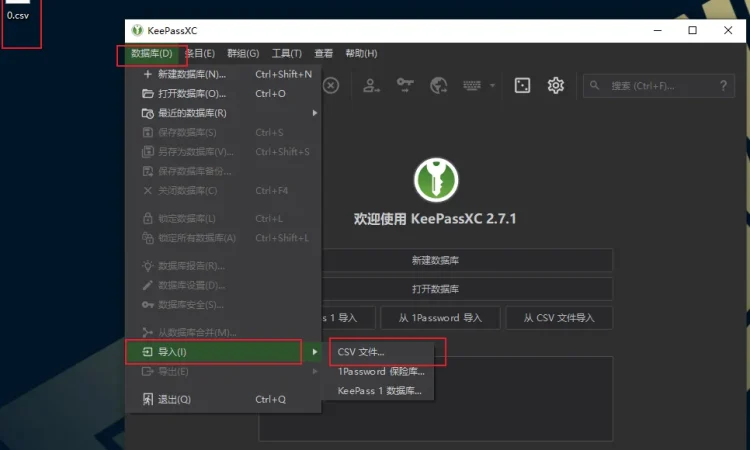Click the recent databases clock-folder icon
This screenshot has width=750, height=450.
148,113
